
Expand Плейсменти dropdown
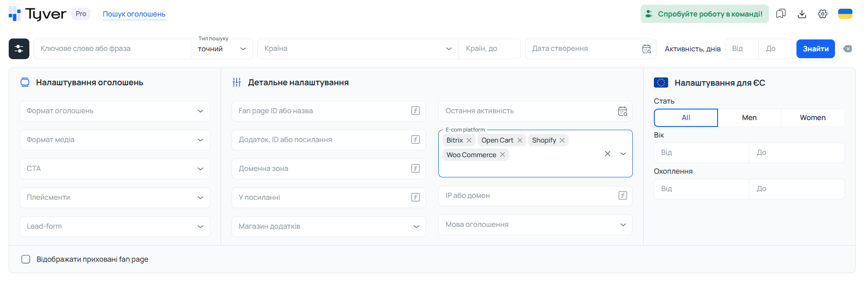pyautogui.click(x=115, y=198)
